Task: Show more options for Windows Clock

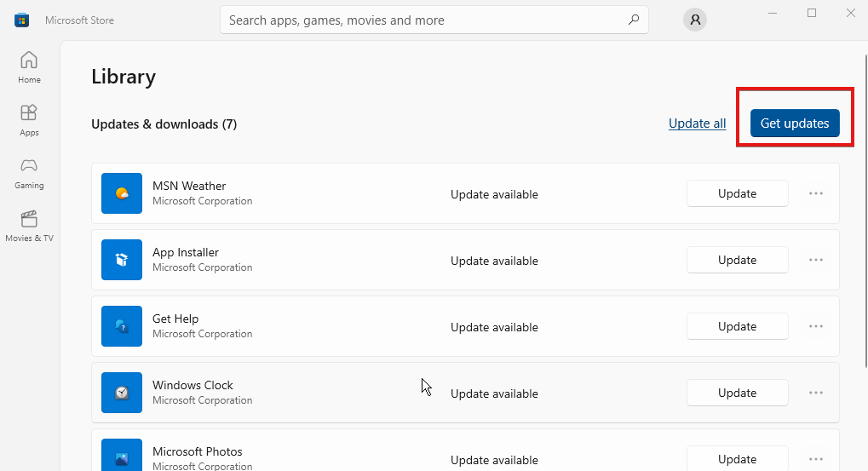Action: click(x=816, y=393)
